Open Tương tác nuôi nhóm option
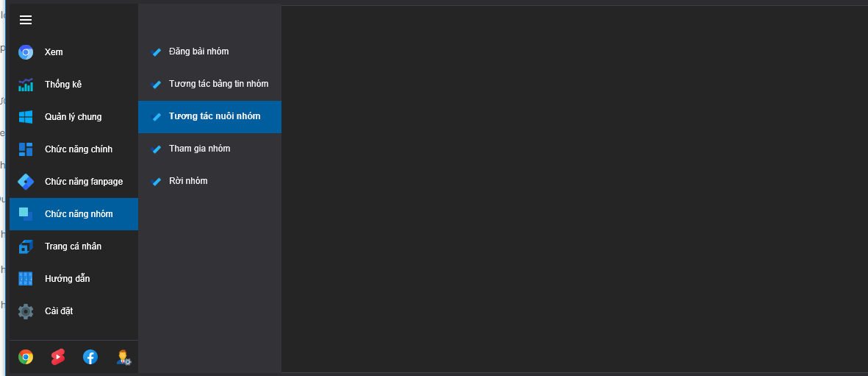The image size is (868, 376). coord(214,116)
